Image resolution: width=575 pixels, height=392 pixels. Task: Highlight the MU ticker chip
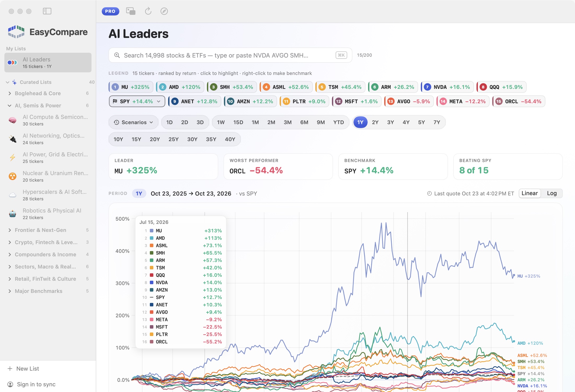(x=131, y=87)
